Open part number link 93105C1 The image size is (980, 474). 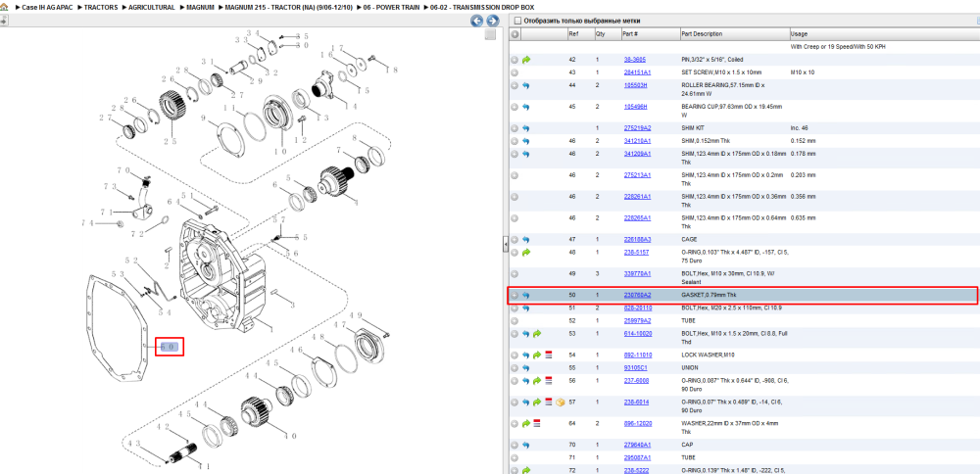click(x=636, y=368)
